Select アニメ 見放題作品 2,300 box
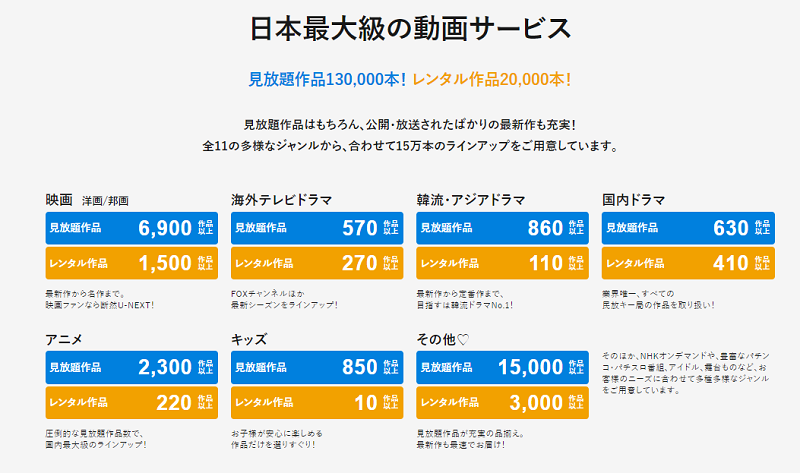 pyautogui.click(x=132, y=367)
